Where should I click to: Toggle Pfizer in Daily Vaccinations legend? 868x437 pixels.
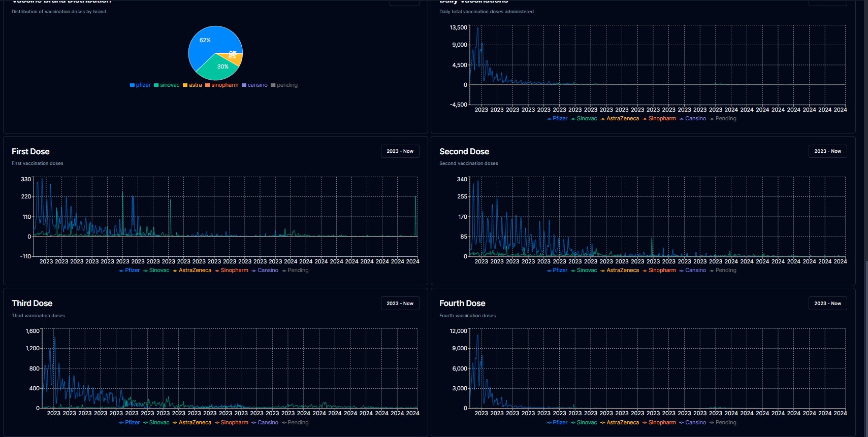tap(557, 119)
